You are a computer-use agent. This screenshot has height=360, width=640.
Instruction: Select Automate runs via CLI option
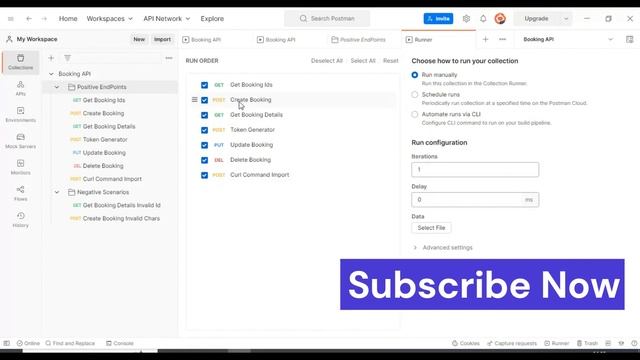coord(415,114)
